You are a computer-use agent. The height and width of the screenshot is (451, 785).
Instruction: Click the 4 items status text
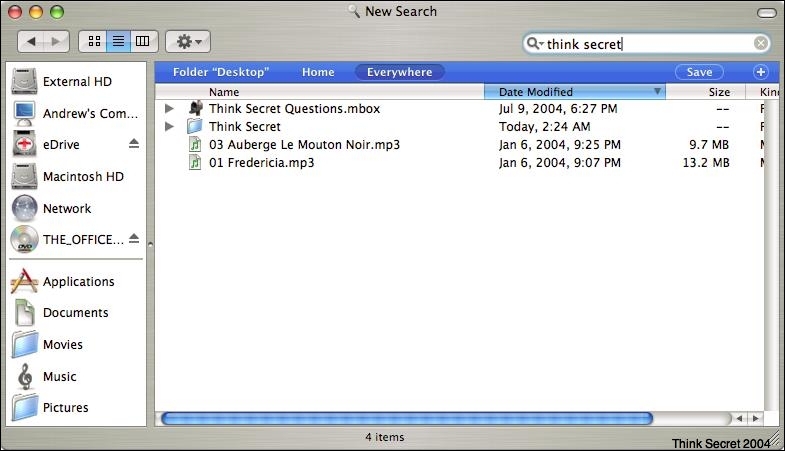[384, 437]
